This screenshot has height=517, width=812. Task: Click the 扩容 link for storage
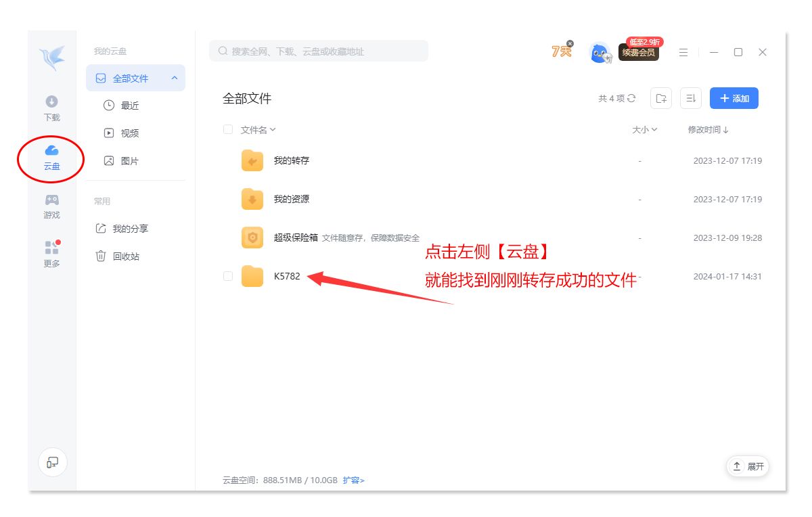point(353,480)
